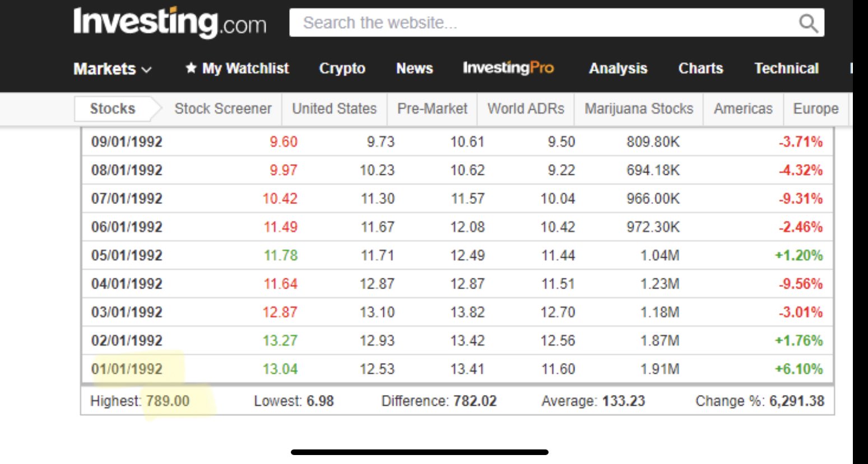
Task: Click the 01/01/1992 date row
Action: pyautogui.click(x=457, y=369)
